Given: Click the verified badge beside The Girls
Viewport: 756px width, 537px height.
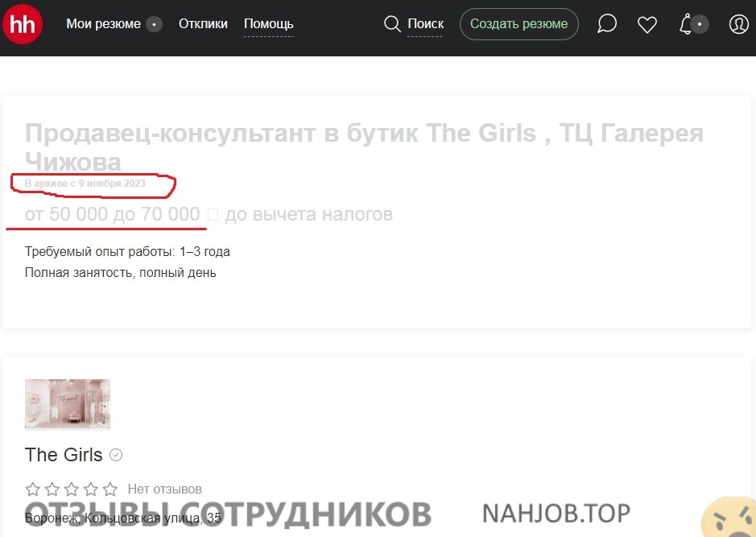Looking at the screenshot, I should pyautogui.click(x=116, y=455).
